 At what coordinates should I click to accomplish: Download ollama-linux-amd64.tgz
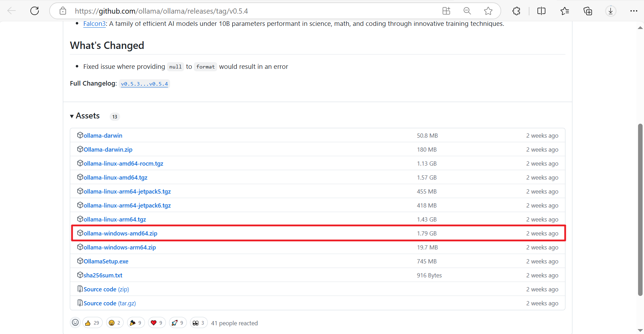pyautogui.click(x=116, y=177)
